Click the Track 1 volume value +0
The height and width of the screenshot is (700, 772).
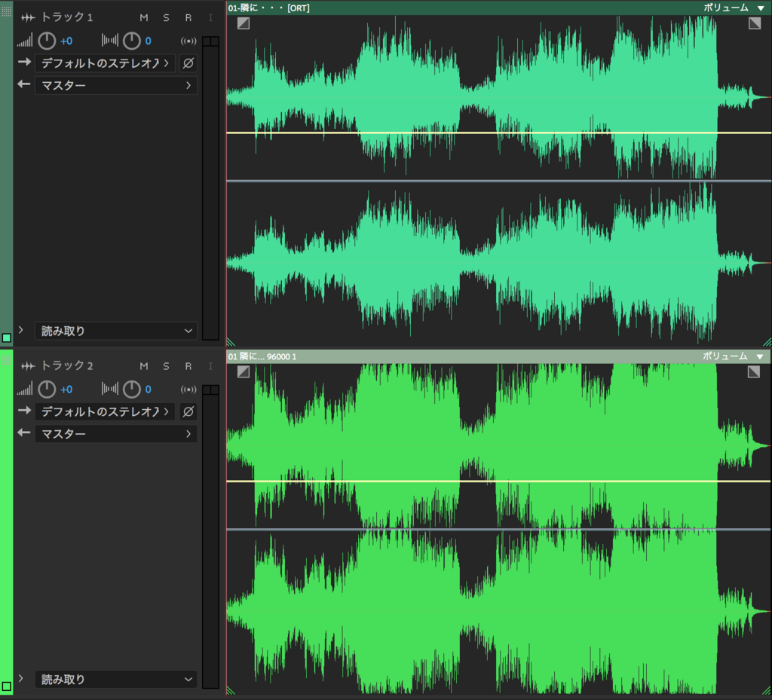click(x=66, y=41)
